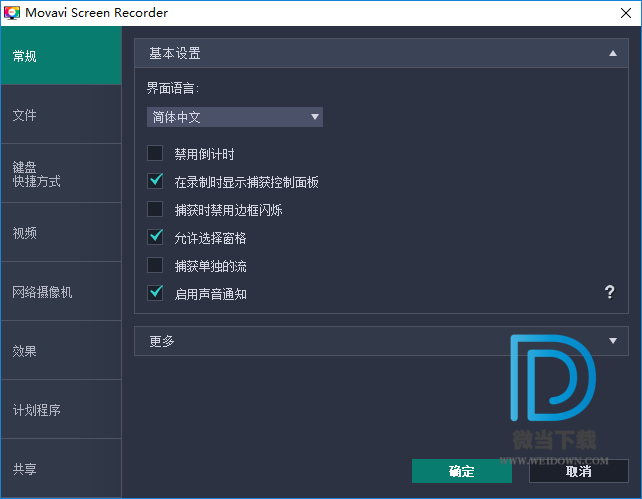This screenshot has width=642, height=499.
Task: Check 捕获时禁用边框闪烁 option
Action: coord(155,209)
